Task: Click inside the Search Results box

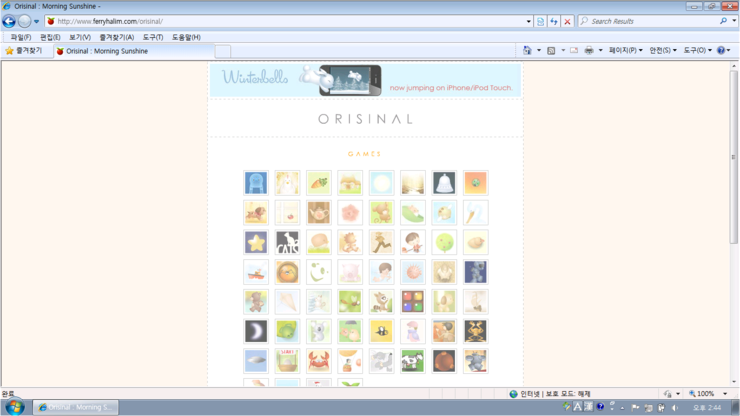Action: click(x=650, y=21)
